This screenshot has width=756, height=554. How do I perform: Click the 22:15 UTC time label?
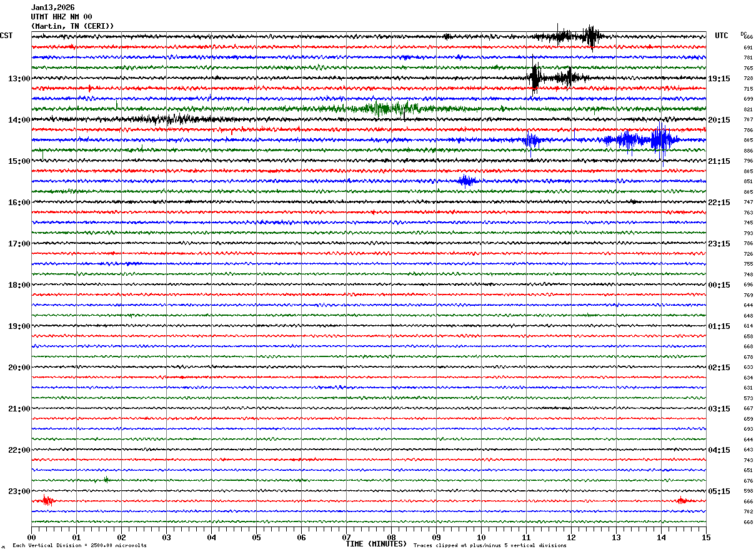click(x=719, y=203)
